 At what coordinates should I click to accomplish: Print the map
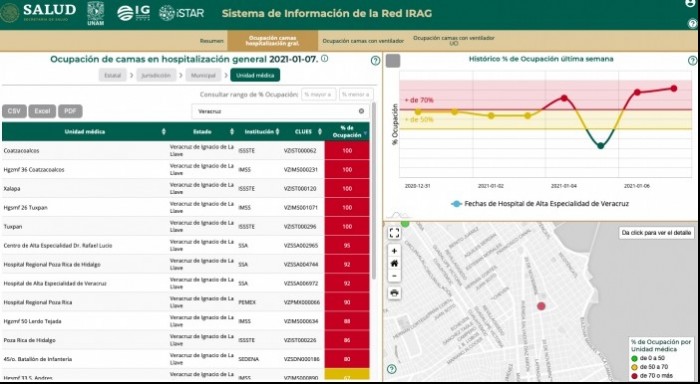tap(394, 293)
